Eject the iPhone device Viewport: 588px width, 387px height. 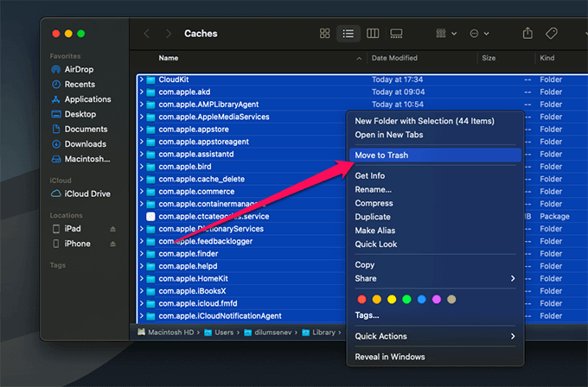point(112,244)
